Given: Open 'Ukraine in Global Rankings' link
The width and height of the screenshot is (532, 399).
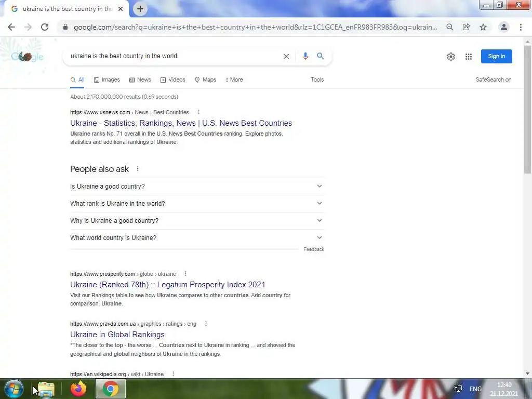Looking at the screenshot, I should coord(117,335).
